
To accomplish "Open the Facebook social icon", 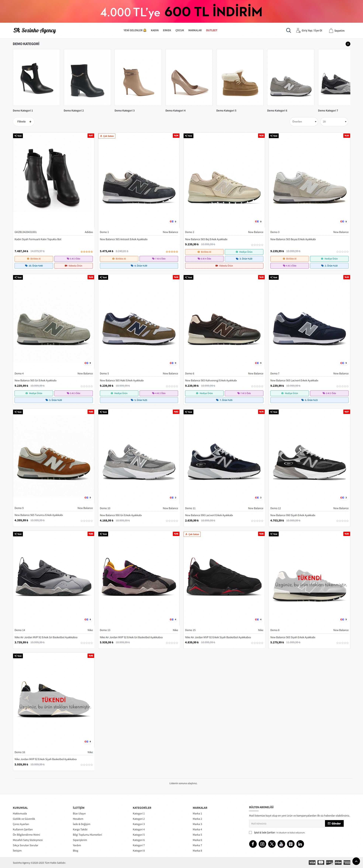I will (253, 844).
